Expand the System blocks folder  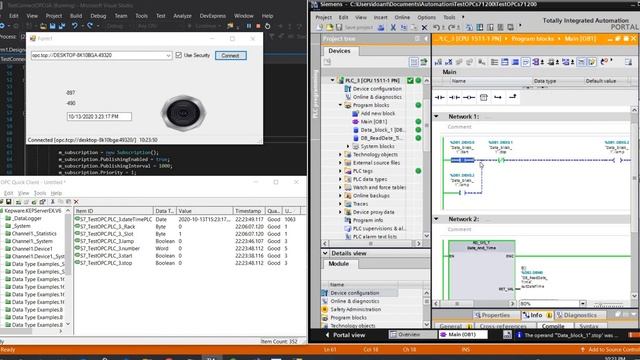(x=348, y=146)
